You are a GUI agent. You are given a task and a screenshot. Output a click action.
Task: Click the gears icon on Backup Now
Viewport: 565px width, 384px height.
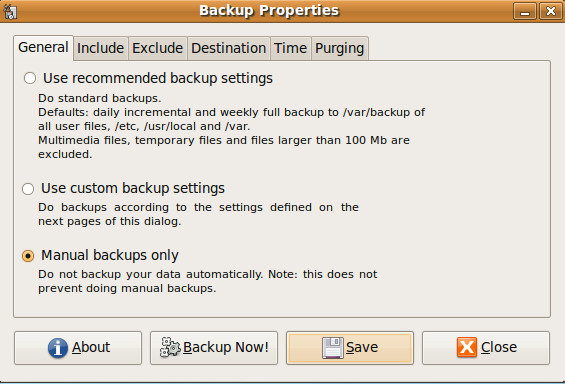[170, 347]
